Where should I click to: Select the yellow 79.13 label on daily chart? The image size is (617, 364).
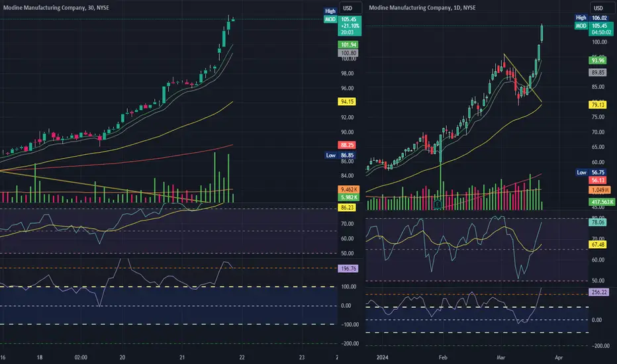(597, 105)
